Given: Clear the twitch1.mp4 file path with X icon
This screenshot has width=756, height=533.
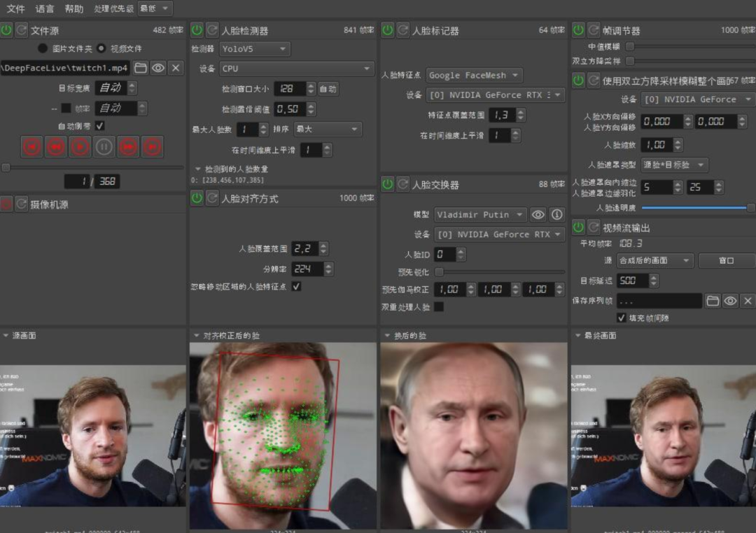Looking at the screenshot, I should tap(176, 68).
